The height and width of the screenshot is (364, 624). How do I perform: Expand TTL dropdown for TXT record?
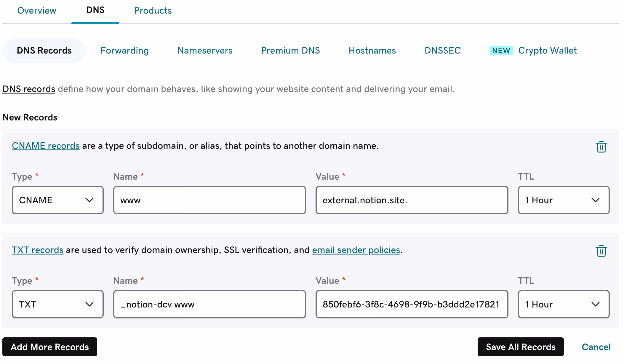coord(563,304)
